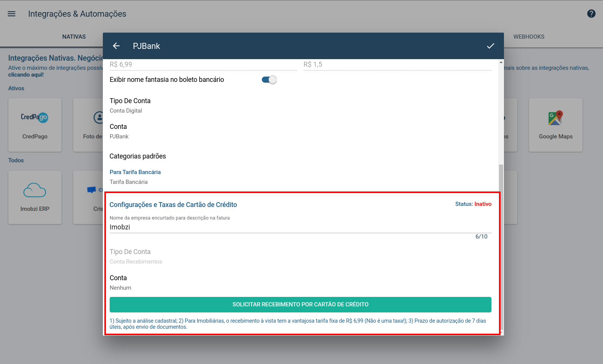This screenshot has height=364, width=603.
Task: Click the Ativos section label
Action: point(16,88)
